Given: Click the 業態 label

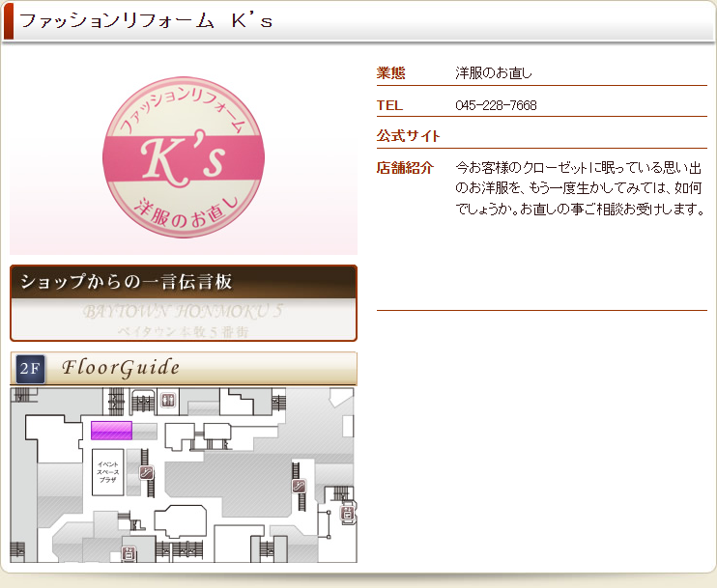Looking at the screenshot, I should [x=390, y=73].
